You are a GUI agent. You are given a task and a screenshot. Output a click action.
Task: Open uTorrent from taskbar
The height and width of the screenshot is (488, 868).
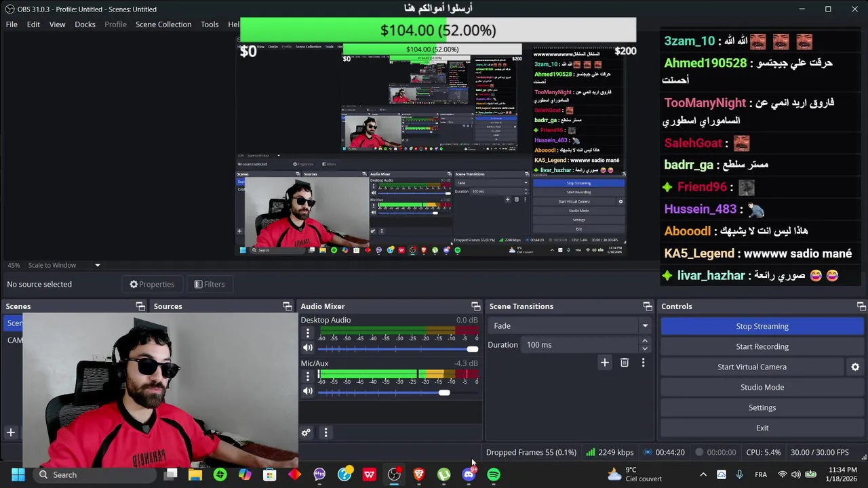point(443,474)
